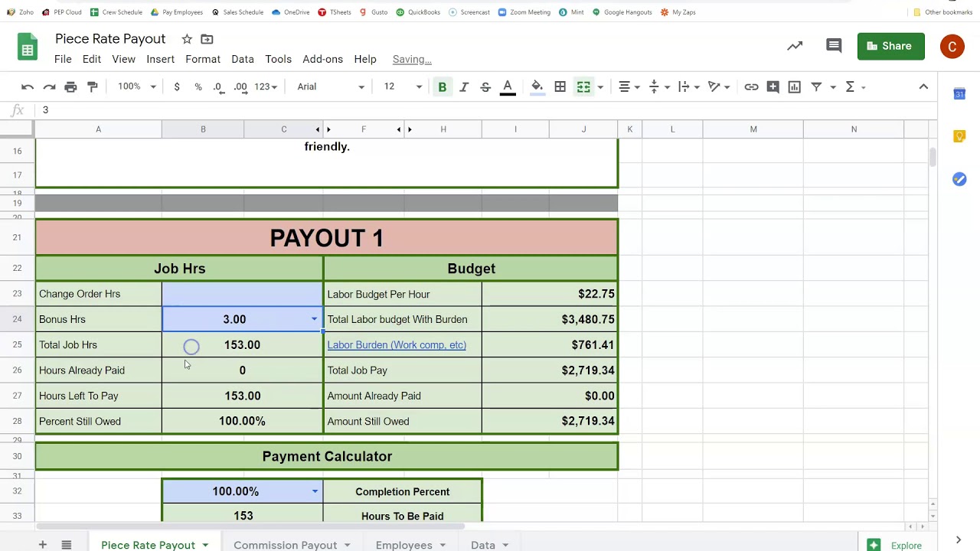Screen dimensions: 980x551
Task: Toggle italic formatting
Action: click(463, 87)
